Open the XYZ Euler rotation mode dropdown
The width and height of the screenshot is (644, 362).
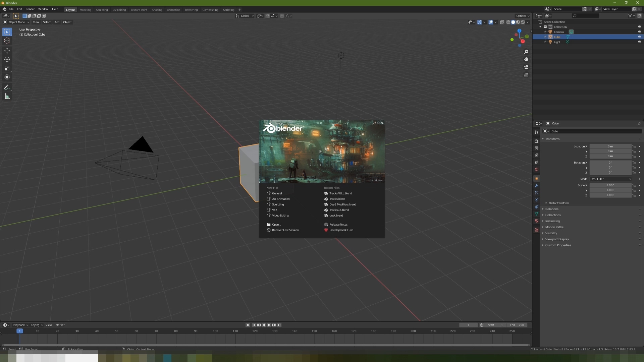pos(611,179)
